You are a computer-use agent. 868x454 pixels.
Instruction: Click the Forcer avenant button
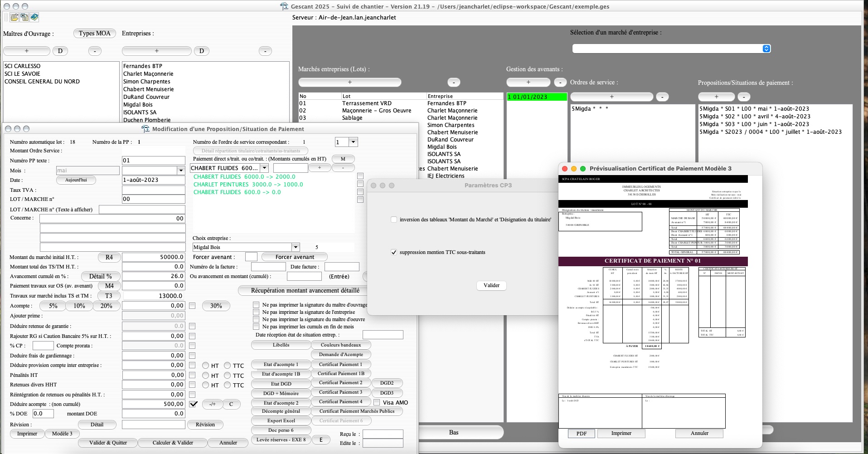click(x=295, y=257)
